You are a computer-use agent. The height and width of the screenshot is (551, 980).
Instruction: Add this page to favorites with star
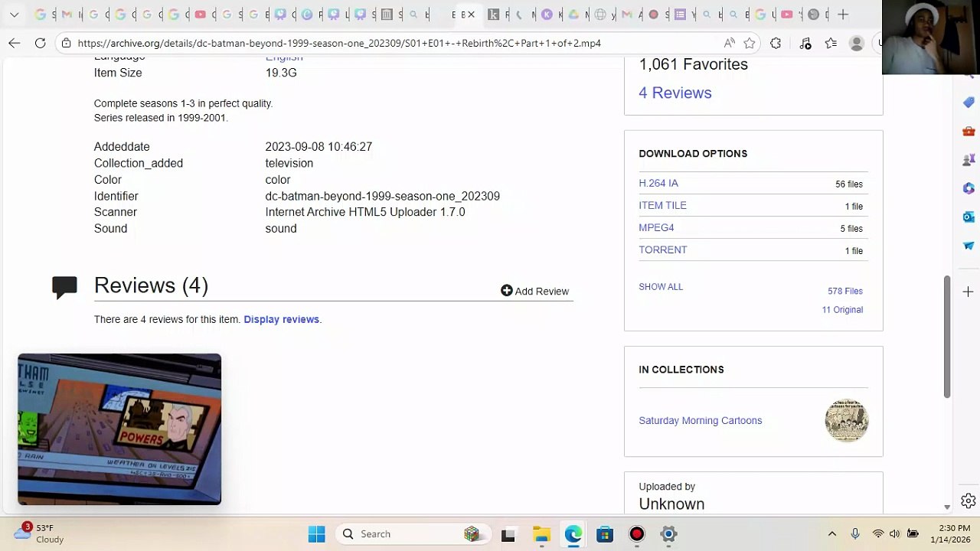(x=750, y=44)
